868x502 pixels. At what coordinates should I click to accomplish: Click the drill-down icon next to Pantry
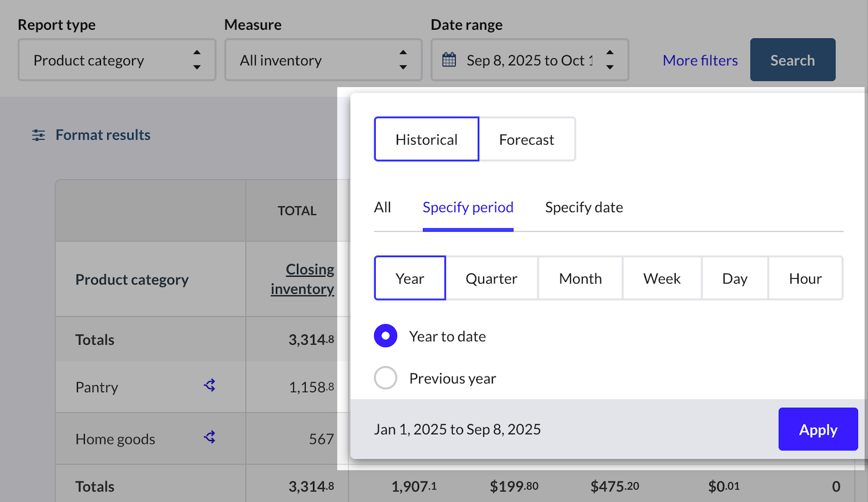coord(209,385)
